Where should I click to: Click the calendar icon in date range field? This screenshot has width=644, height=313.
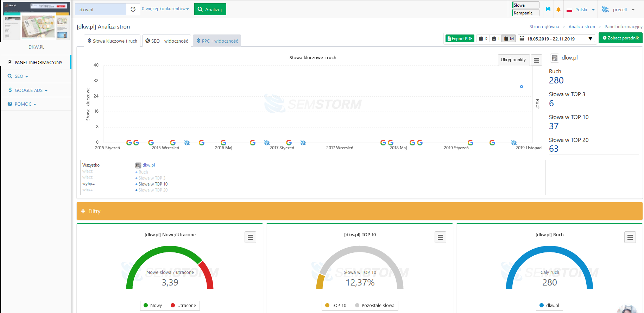522,39
